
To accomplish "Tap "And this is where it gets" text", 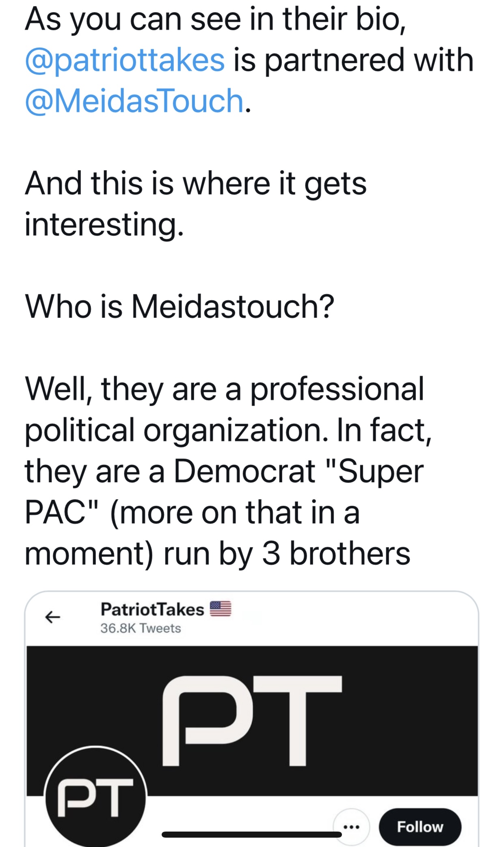I will [196, 183].
